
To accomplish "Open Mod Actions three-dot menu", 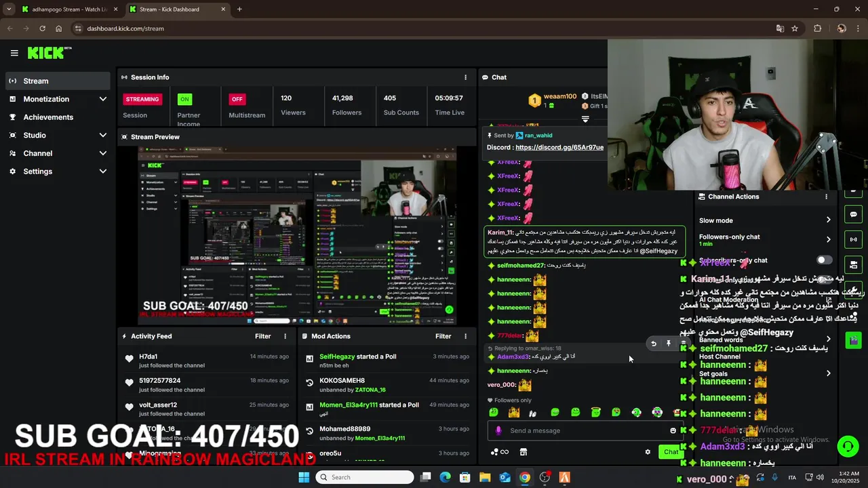I will [465, 336].
